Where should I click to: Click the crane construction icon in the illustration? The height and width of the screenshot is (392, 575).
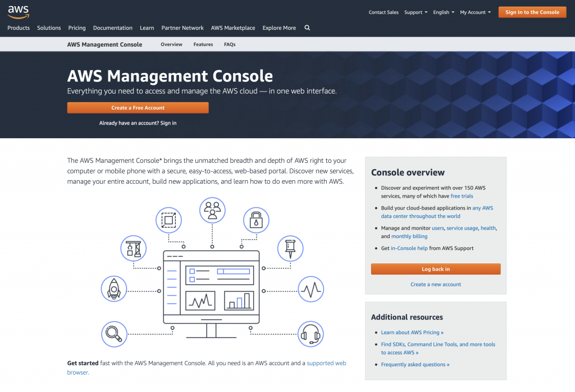pyautogui.click(x=134, y=248)
